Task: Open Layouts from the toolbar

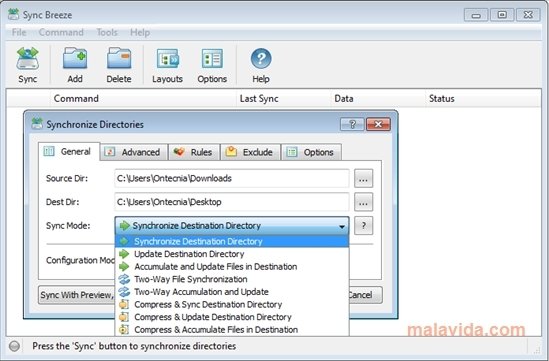Action: click(167, 64)
